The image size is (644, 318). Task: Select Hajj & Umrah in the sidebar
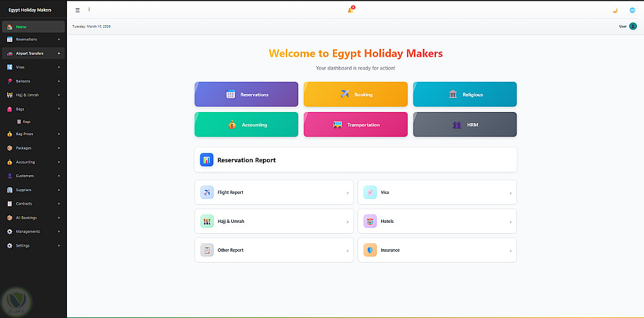[33, 95]
